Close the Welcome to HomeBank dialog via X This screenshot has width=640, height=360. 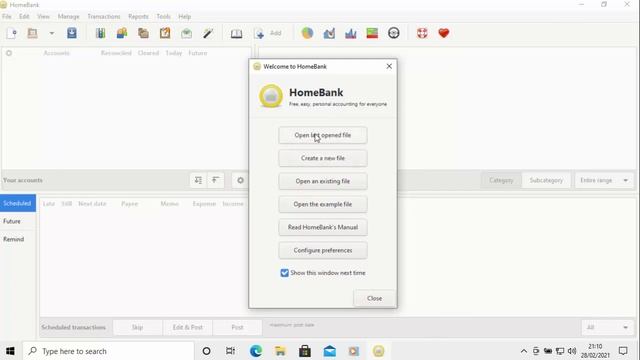click(389, 66)
